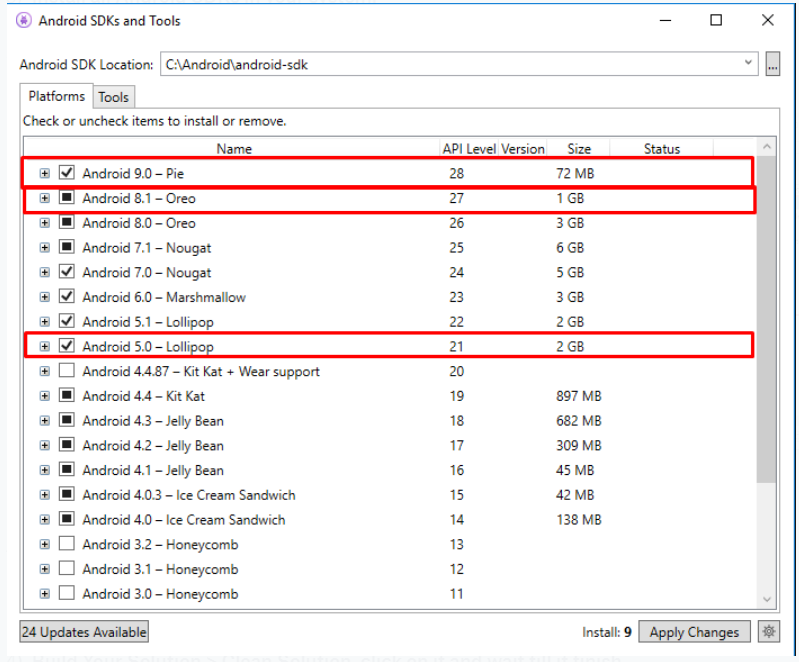Click the Android SDKs and Tools app icon

(23, 20)
